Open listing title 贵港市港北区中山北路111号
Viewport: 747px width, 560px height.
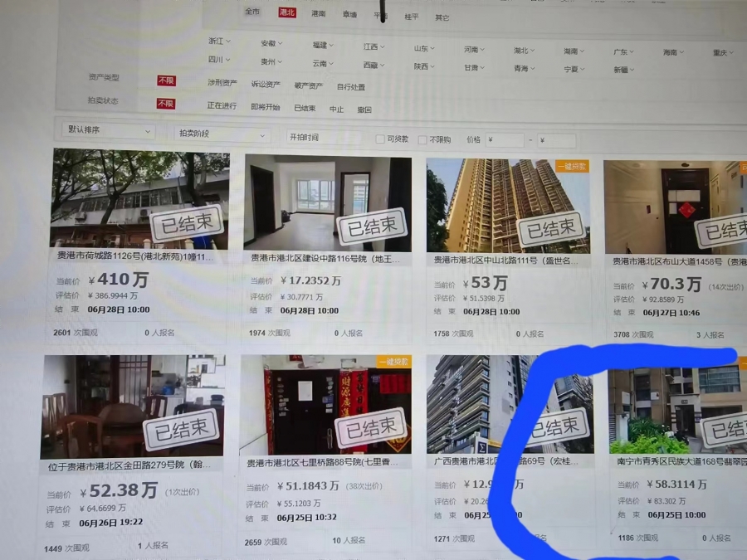point(506,261)
